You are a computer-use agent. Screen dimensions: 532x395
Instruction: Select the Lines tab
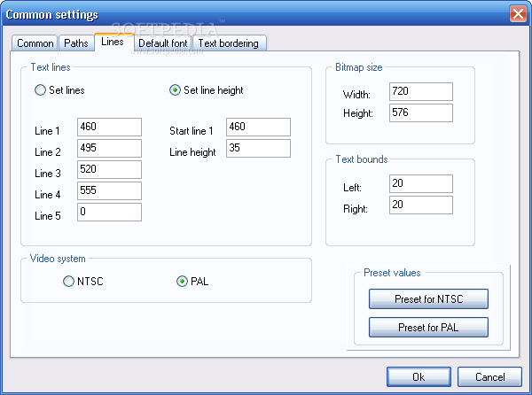pyautogui.click(x=113, y=42)
